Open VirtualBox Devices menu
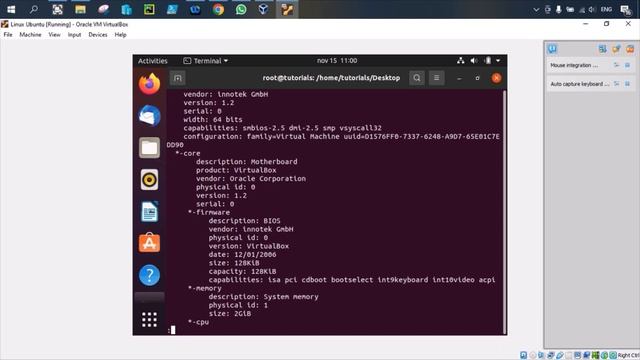The width and height of the screenshot is (640, 360). (98, 35)
